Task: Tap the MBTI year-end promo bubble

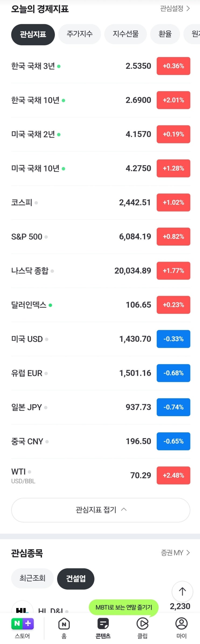Action: [124, 607]
